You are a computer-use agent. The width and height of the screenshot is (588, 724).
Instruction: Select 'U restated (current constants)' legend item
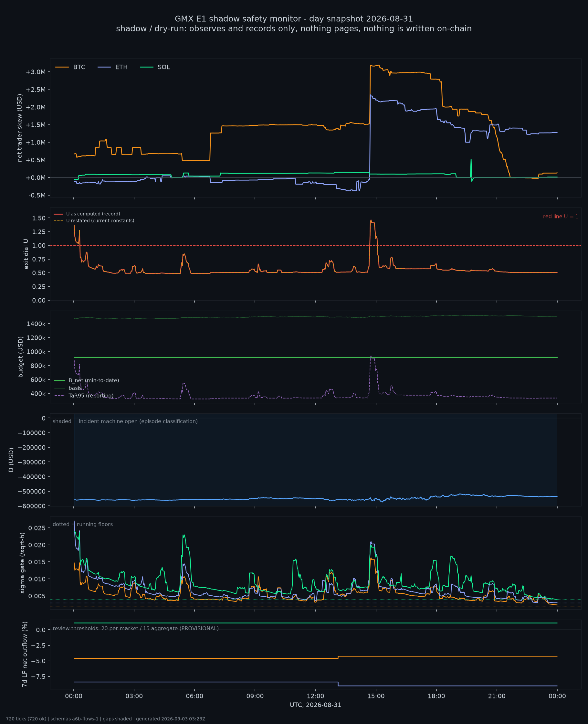pyautogui.click(x=94, y=220)
